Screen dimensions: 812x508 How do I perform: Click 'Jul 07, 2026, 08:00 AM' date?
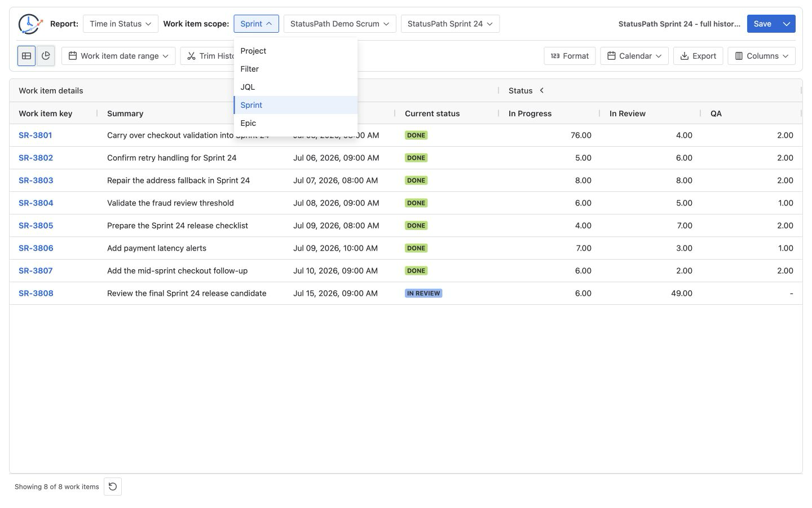336,181
